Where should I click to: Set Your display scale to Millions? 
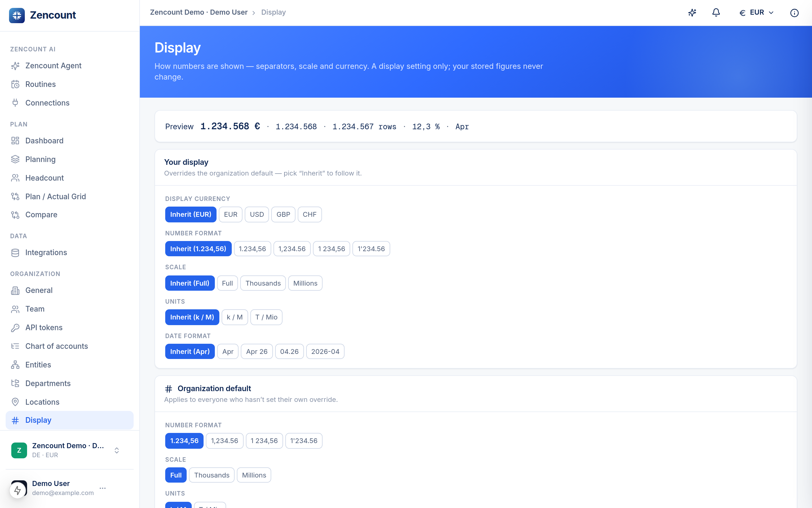(x=305, y=283)
